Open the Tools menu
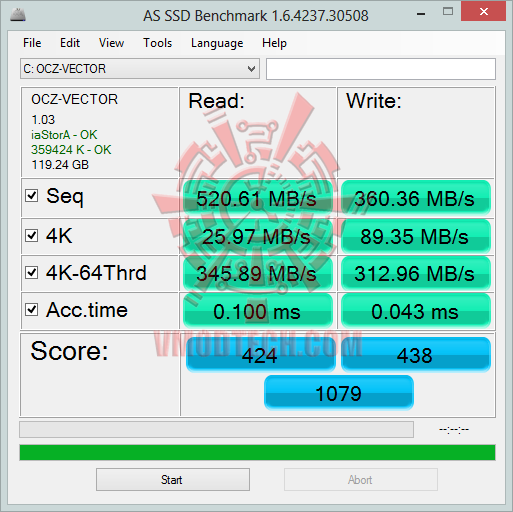 157,43
